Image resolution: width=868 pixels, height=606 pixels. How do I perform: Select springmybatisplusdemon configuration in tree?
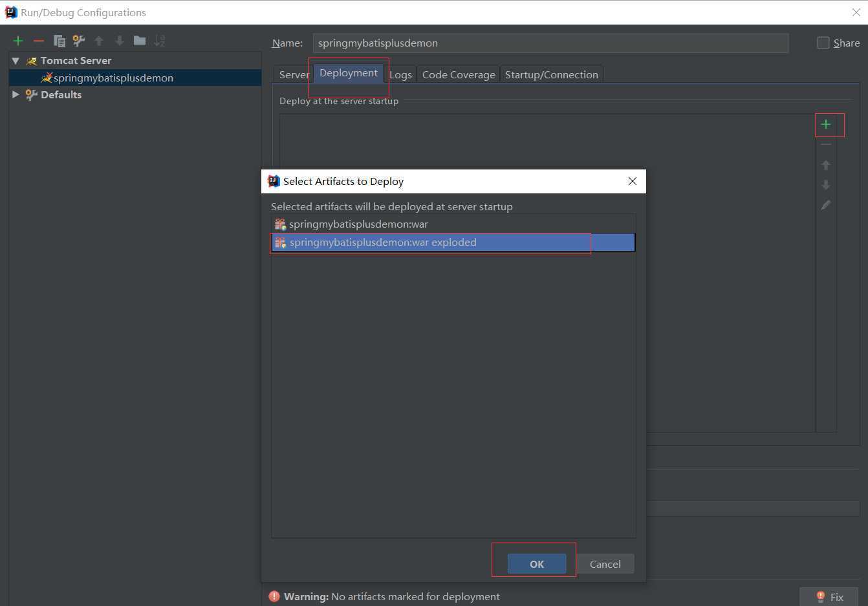click(135, 78)
